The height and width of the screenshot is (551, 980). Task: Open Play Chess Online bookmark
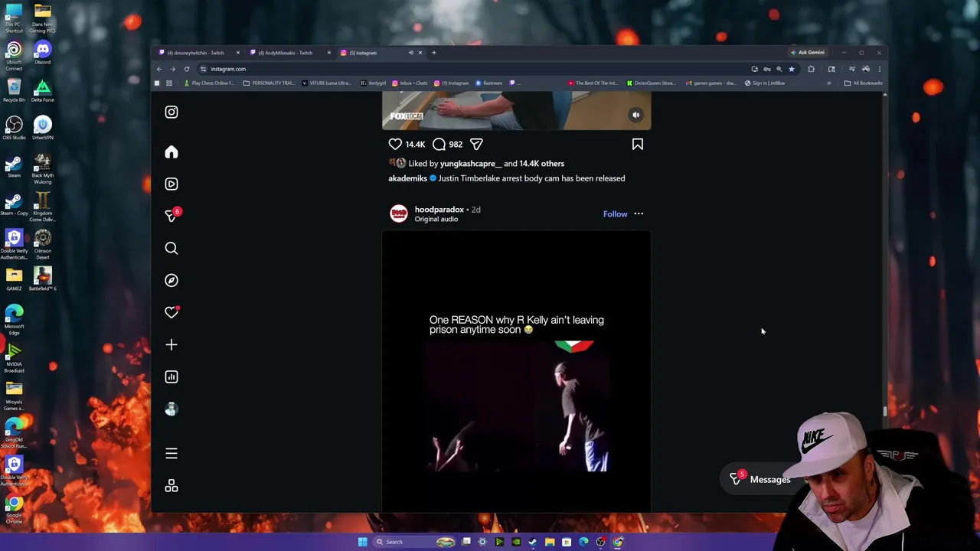pyautogui.click(x=210, y=83)
